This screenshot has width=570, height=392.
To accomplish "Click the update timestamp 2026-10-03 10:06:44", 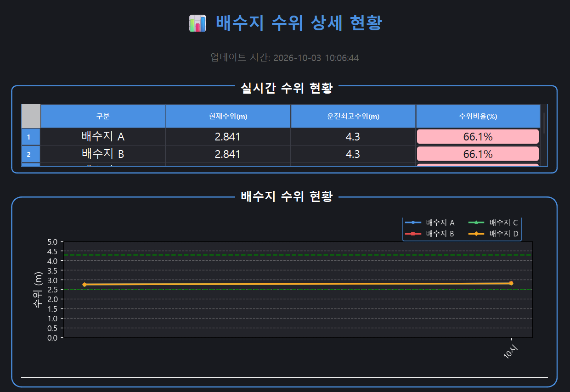I will click(x=316, y=58).
